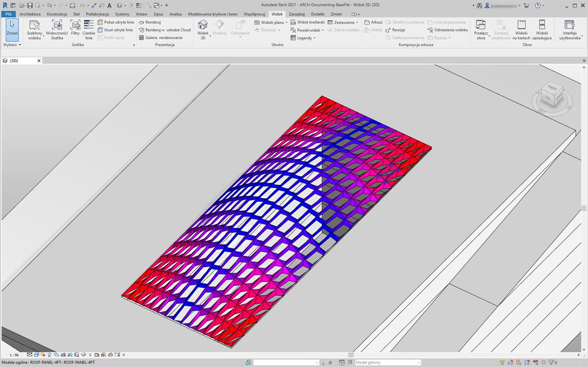Open the Grafika panel dialog launcher arrow

134,45
